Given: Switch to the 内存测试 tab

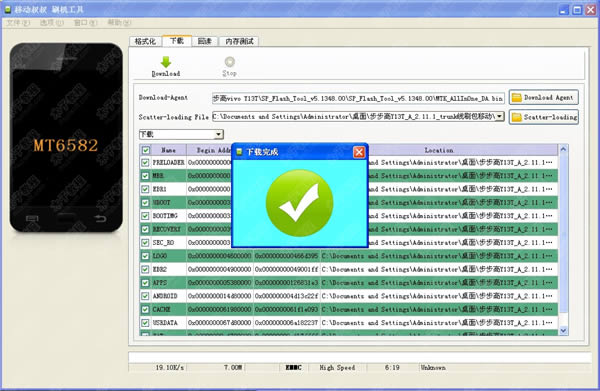Looking at the screenshot, I should tap(239, 41).
